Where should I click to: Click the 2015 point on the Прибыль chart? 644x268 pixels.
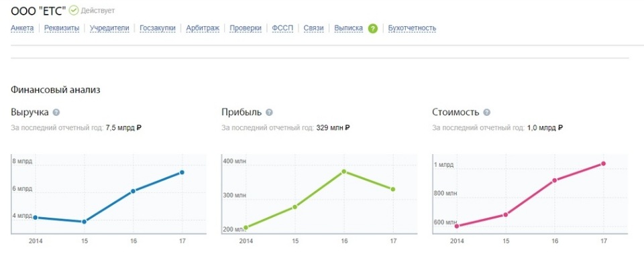295,207
